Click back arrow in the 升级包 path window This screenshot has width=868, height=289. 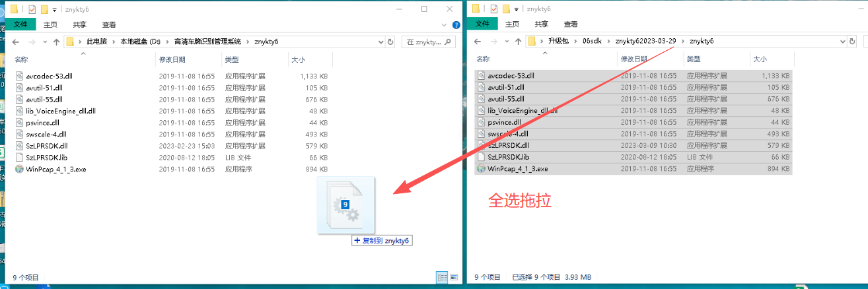click(x=478, y=42)
